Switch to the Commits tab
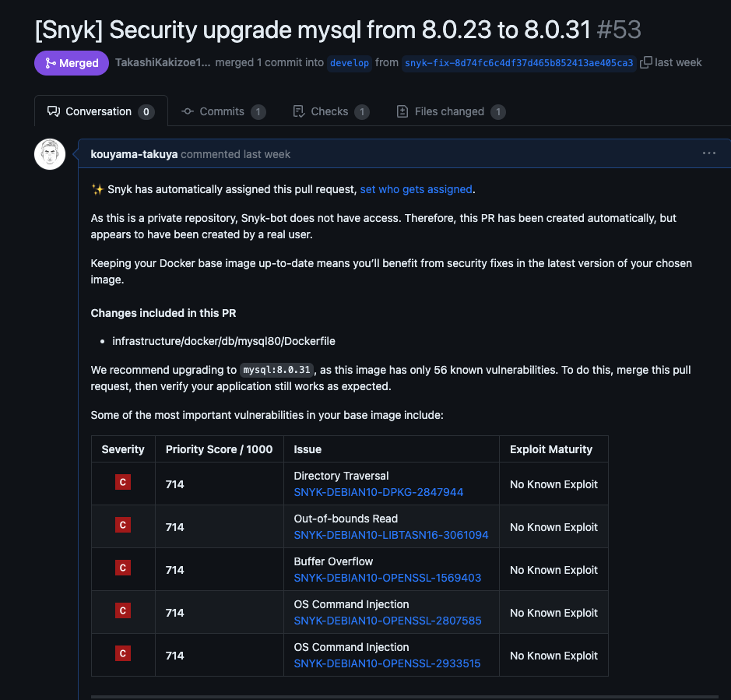Image resolution: width=731 pixels, height=700 pixels. 223,111
